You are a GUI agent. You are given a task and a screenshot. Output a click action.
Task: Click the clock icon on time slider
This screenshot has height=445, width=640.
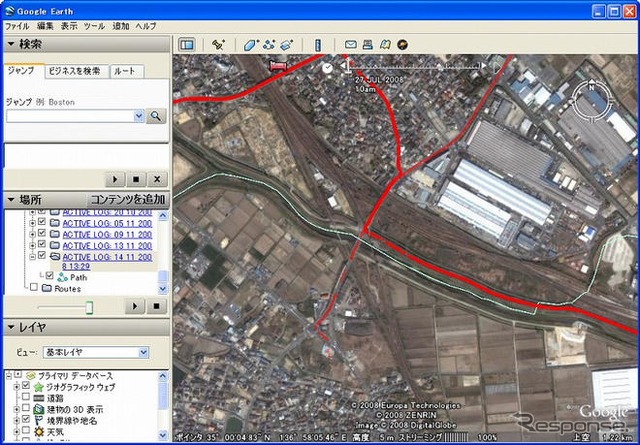[327, 68]
